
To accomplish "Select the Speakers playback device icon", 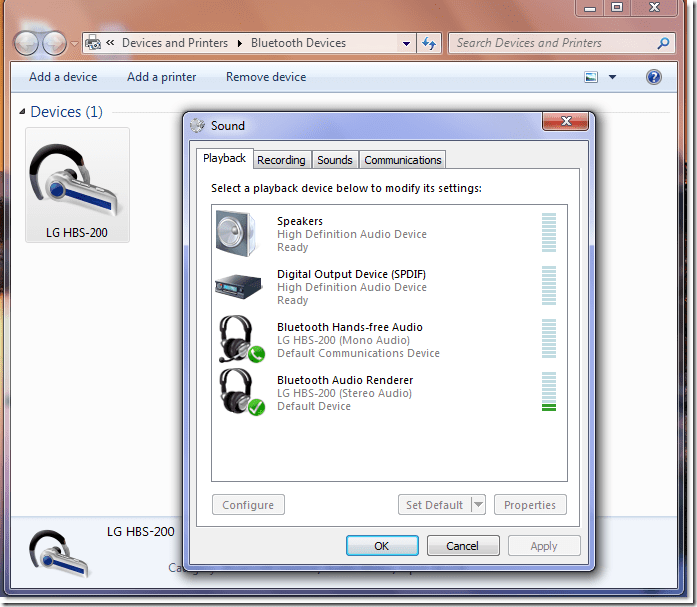I will click(238, 233).
